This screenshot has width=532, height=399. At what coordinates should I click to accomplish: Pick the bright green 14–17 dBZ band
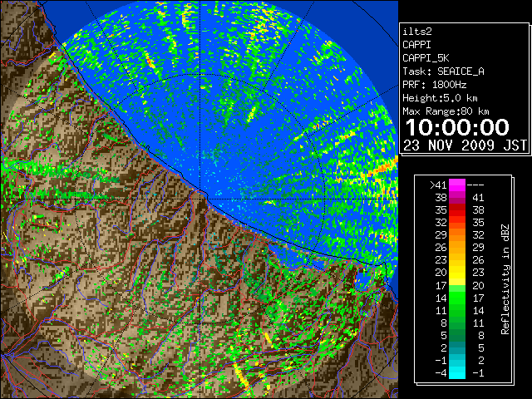pyautogui.click(x=457, y=298)
